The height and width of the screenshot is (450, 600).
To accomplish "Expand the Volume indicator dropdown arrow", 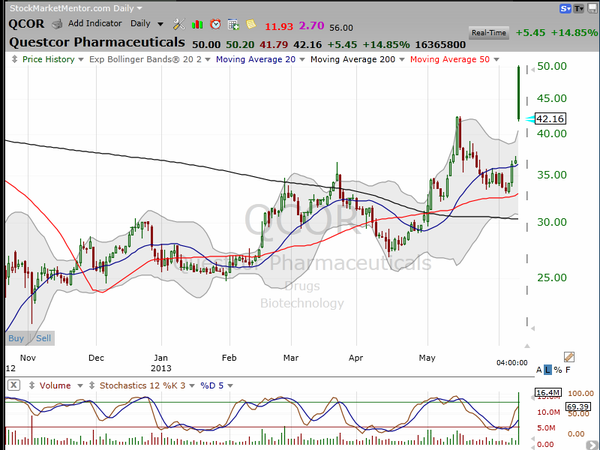I will tap(80, 386).
